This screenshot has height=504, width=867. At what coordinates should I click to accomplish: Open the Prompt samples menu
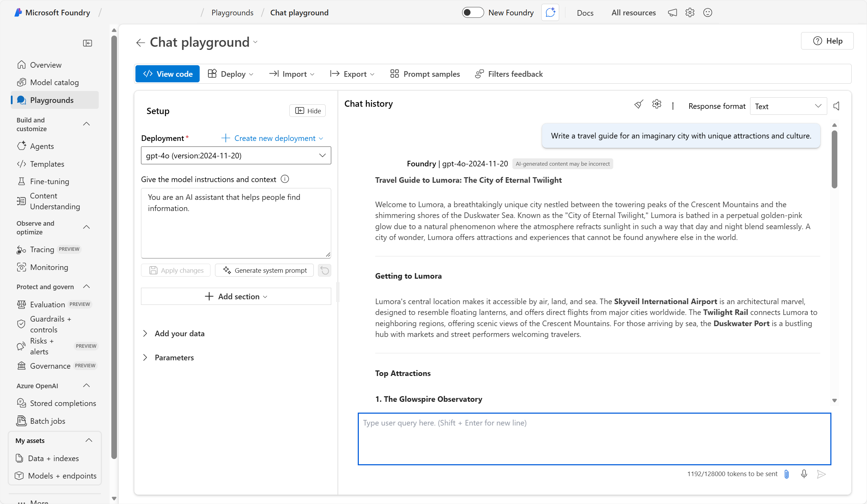point(425,74)
